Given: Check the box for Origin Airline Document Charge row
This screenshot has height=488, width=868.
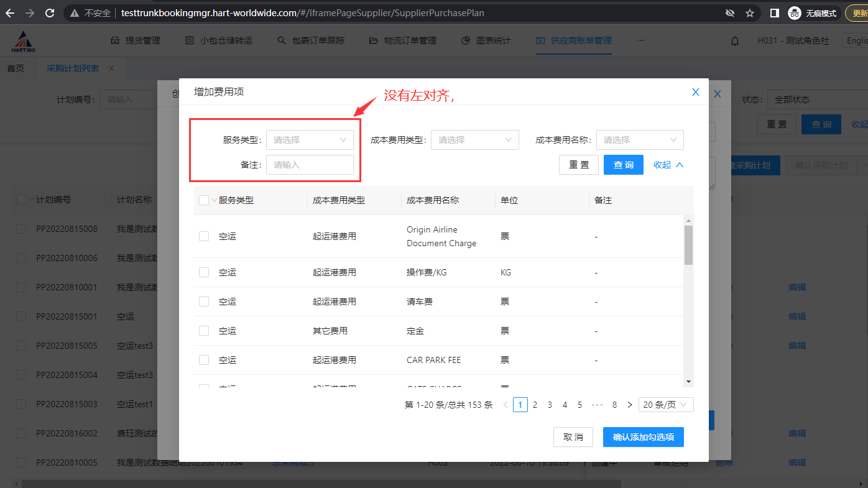Looking at the screenshot, I should 204,236.
